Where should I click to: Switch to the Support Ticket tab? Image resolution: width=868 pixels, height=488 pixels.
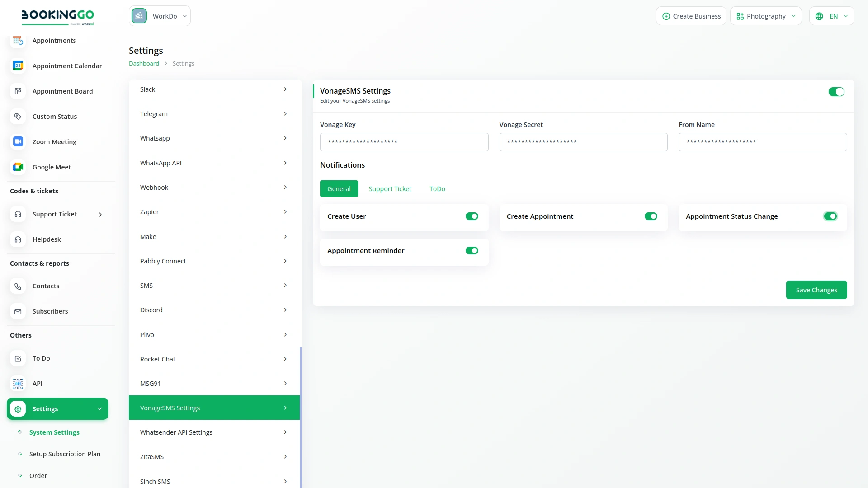click(390, 189)
